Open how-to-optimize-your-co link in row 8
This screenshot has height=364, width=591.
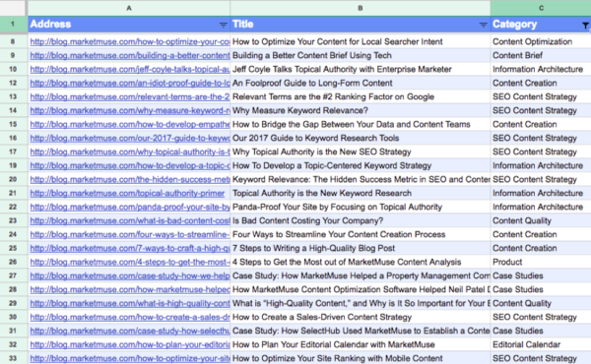pyautogui.click(x=130, y=41)
